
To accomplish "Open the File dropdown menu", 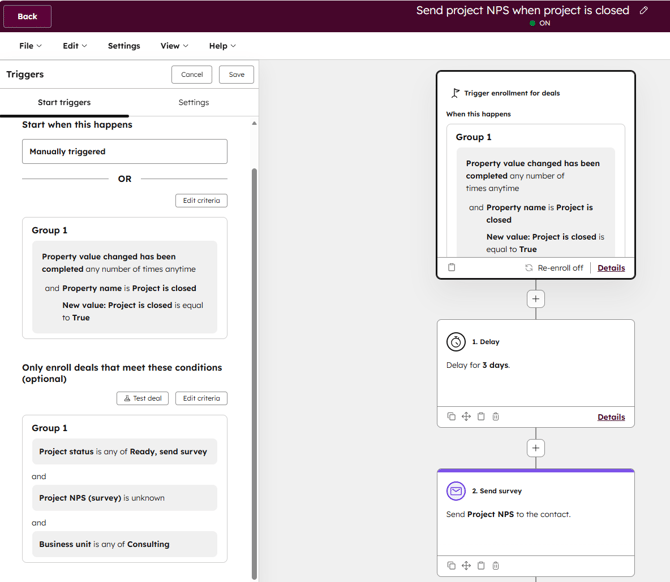I will point(30,46).
